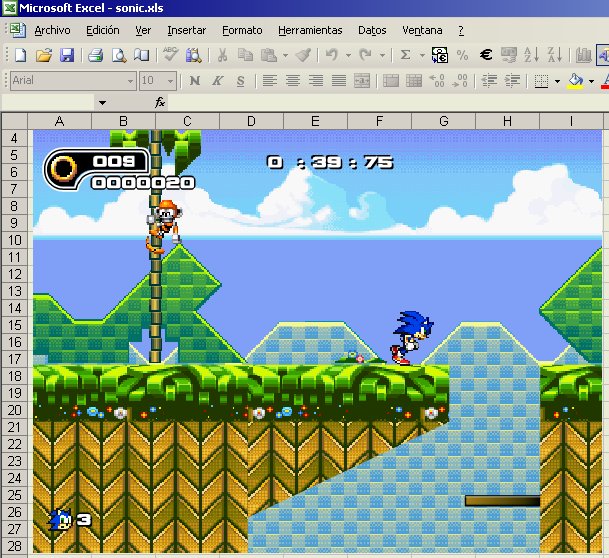This screenshot has height=558, width=609.
Task: Open the Edición menu
Action: [103, 30]
